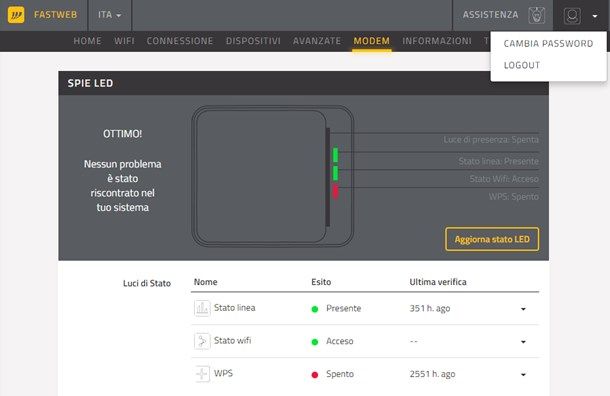
Task: Click the Luci di Stato label
Action: pos(147,283)
